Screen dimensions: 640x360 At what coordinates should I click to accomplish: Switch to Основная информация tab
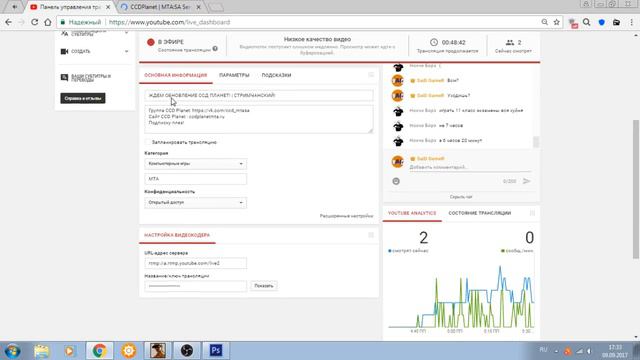click(176, 75)
